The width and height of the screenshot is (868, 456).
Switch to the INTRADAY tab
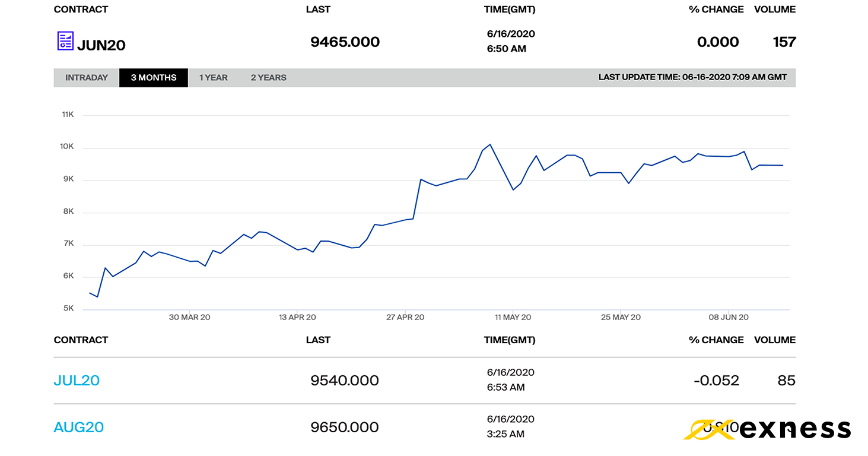click(x=87, y=78)
